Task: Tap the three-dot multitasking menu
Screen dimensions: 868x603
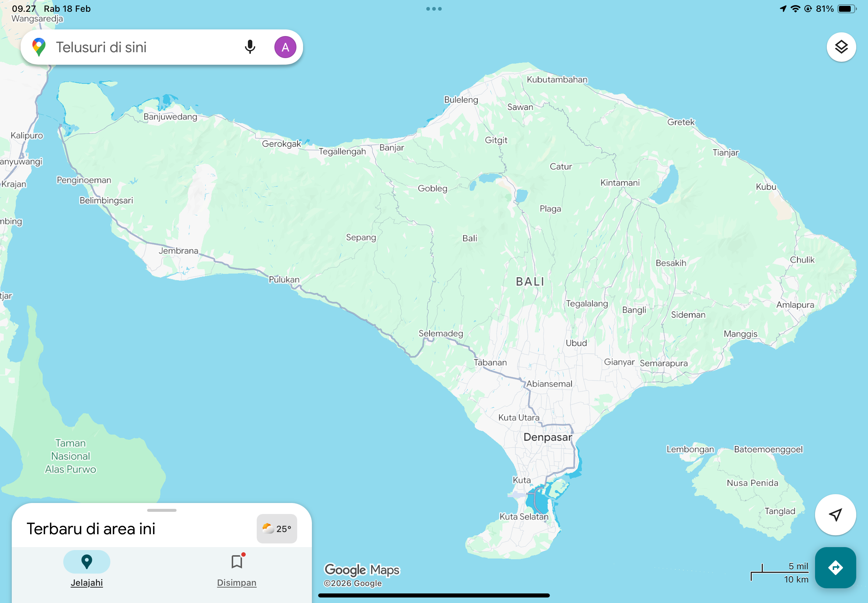Action: (x=434, y=9)
